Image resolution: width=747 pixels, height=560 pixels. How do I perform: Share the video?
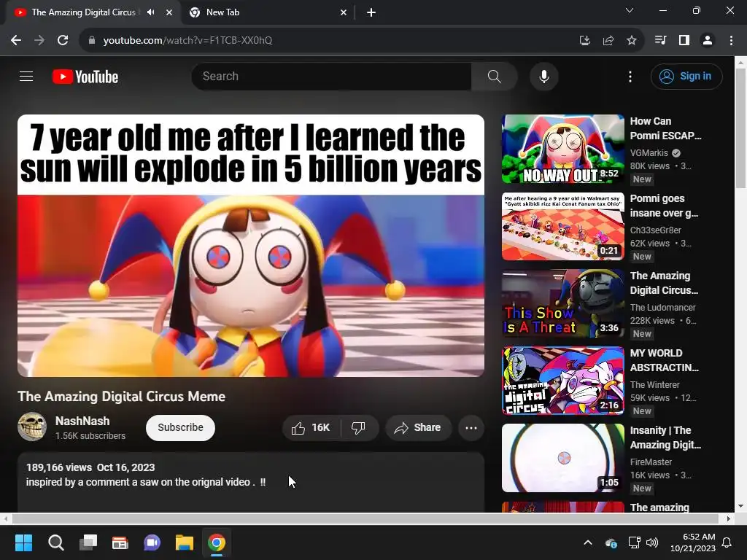tap(418, 427)
